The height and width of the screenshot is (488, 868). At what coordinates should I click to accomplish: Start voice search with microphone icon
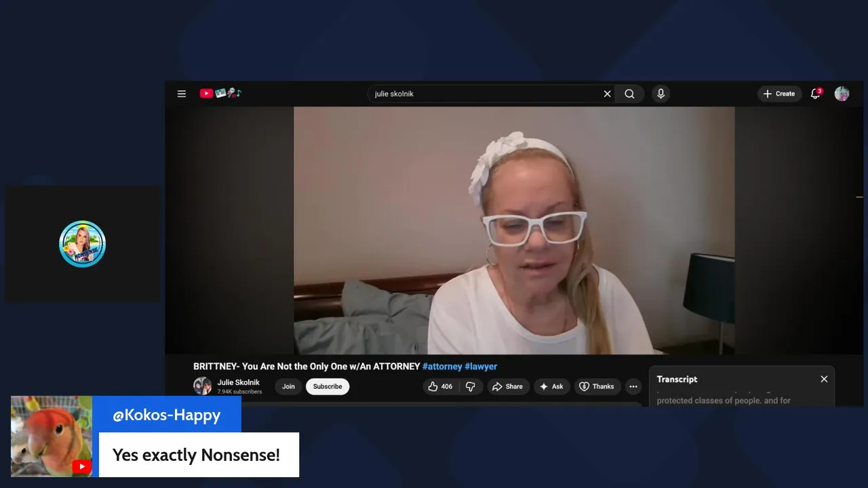pyautogui.click(x=660, y=94)
